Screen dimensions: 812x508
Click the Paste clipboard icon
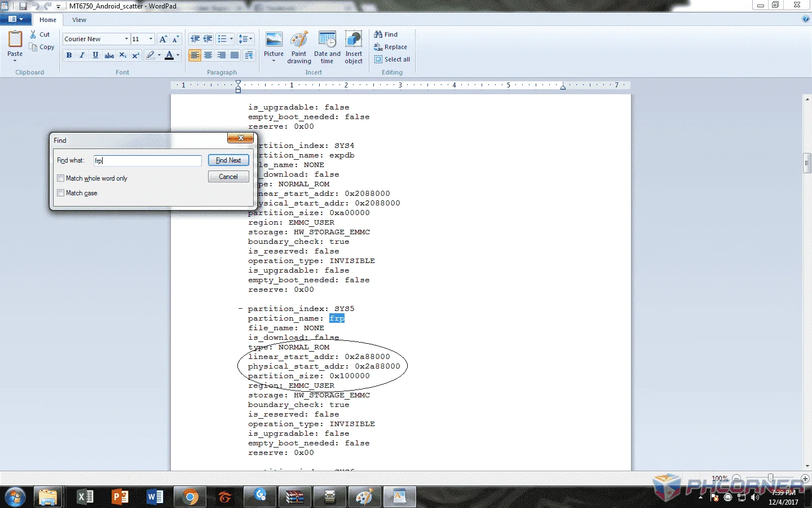click(15, 40)
